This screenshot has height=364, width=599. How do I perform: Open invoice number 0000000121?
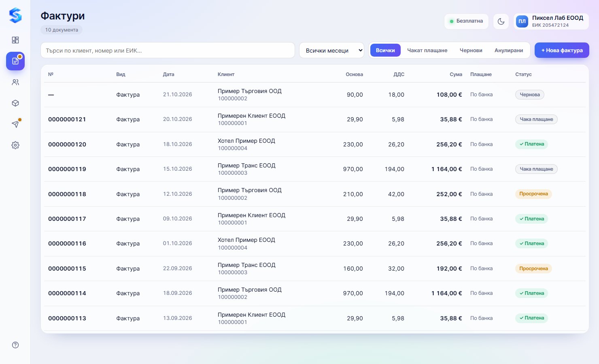tap(67, 119)
